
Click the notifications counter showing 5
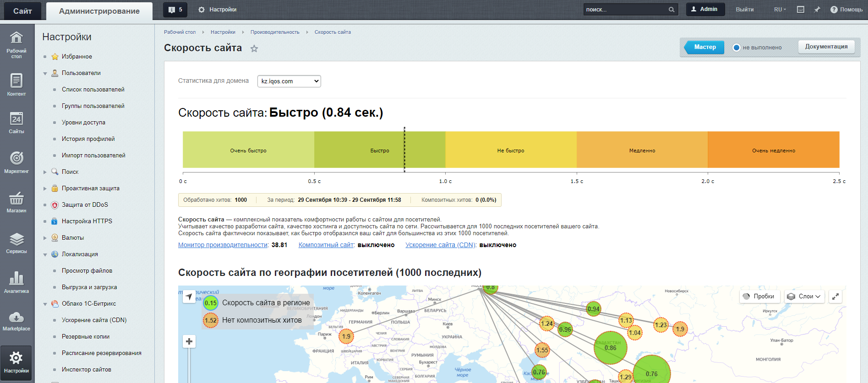[175, 10]
